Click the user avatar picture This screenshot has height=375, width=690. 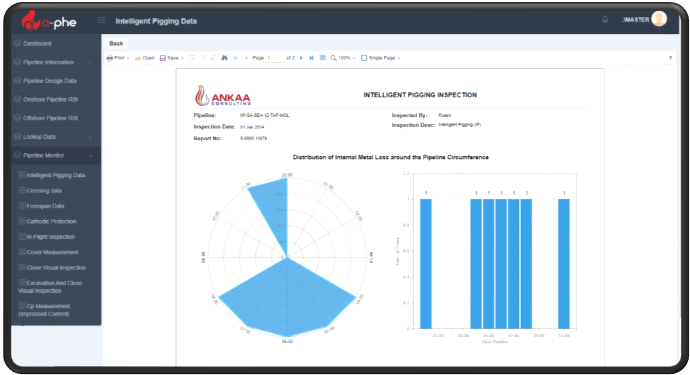pyautogui.click(x=659, y=19)
